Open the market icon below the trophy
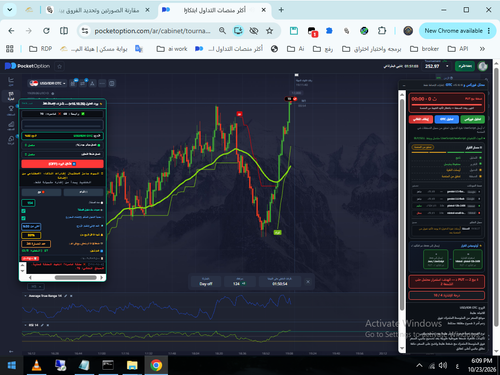Viewport: 500px width, 375px height. click(11, 125)
